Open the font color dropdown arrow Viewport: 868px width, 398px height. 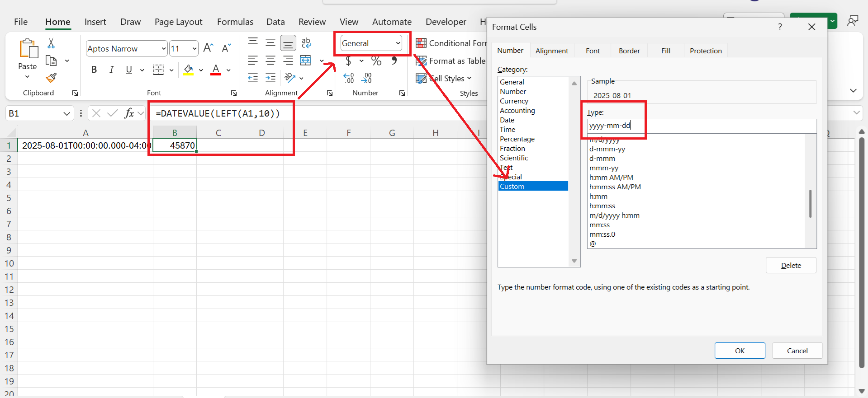click(228, 70)
